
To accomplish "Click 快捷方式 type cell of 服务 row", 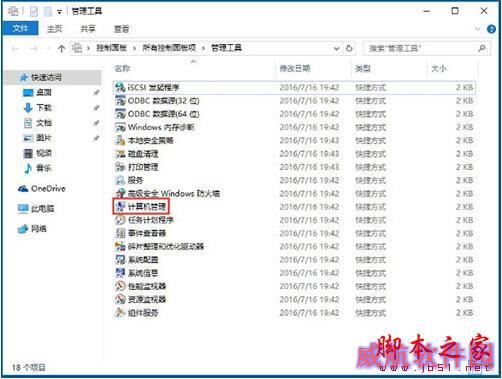I will [370, 180].
